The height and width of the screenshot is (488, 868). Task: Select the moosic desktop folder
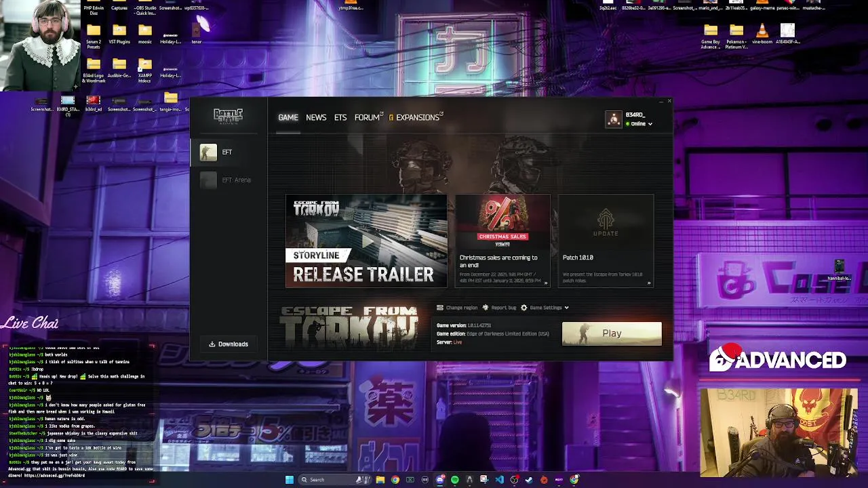pyautogui.click(x=145, y=34)
